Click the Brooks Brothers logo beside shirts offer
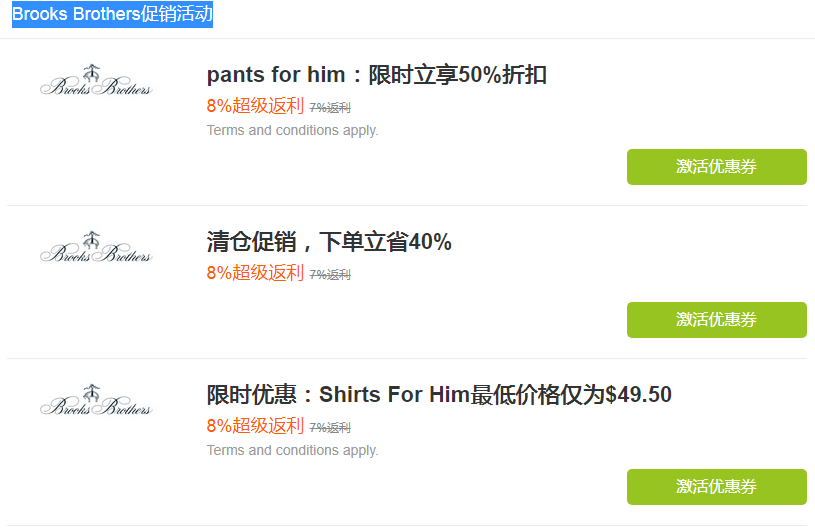The width and height of the screenshot is (815, 529). point(96,402)
